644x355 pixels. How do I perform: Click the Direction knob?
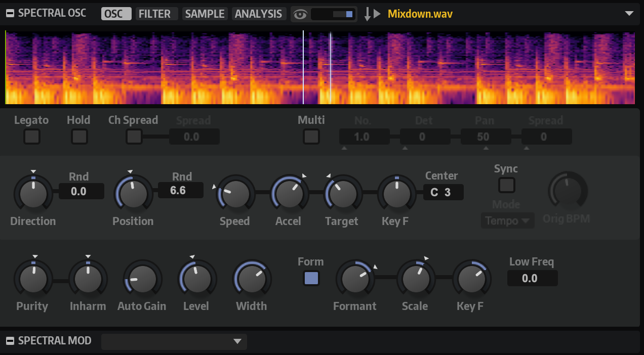[33, 194]
